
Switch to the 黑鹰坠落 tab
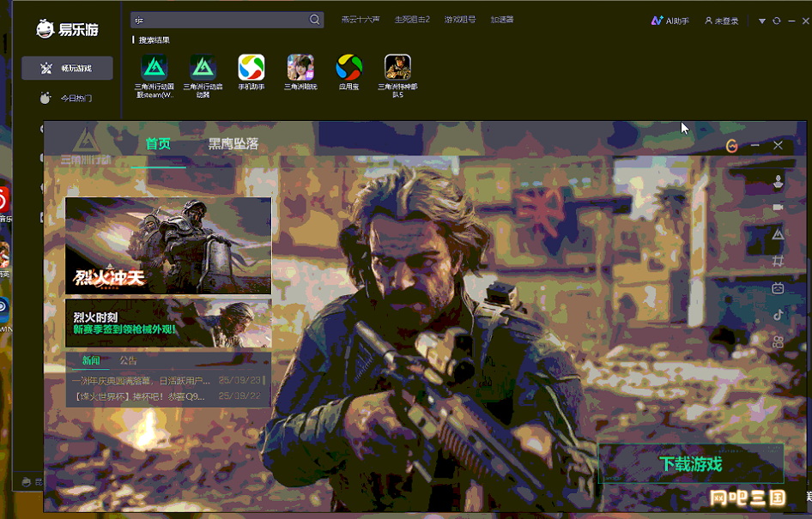tap(233, 144)
